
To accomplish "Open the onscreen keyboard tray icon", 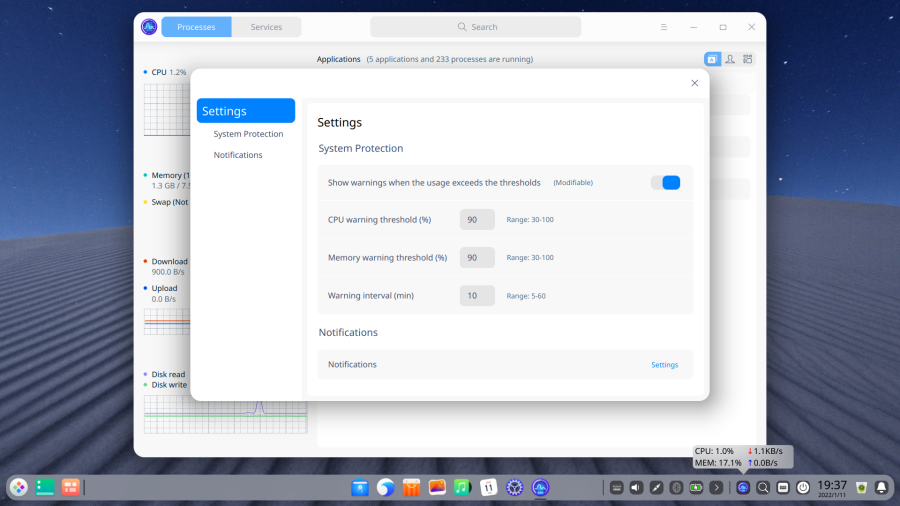I will click(x=616, y=488).
